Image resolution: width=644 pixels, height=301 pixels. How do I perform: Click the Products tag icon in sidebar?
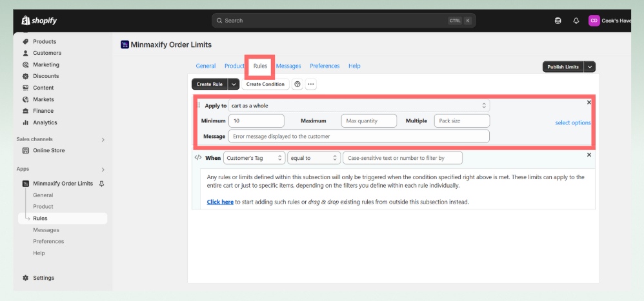click(25, 41)
